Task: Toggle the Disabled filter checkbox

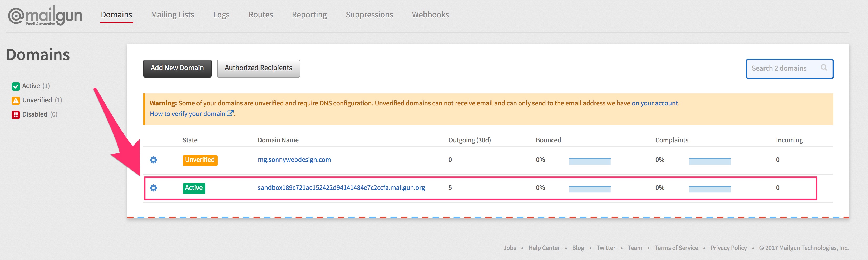Action: pyautogui.click(x=16, y=115)
